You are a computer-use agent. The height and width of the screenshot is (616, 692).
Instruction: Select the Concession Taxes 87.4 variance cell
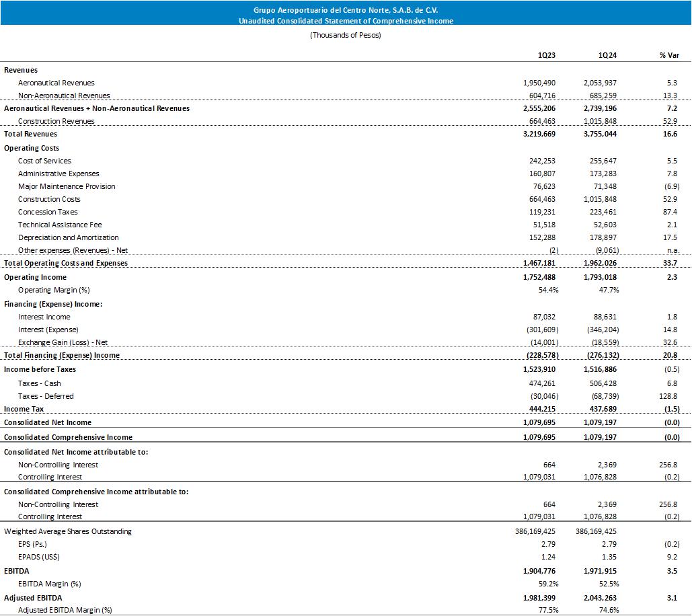click(670, 212)
